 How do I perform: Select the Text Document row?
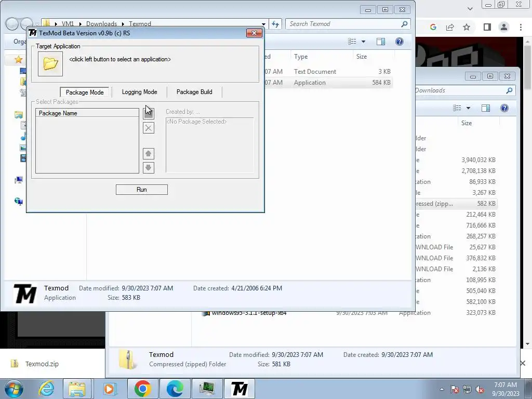(x=328, y=72)
